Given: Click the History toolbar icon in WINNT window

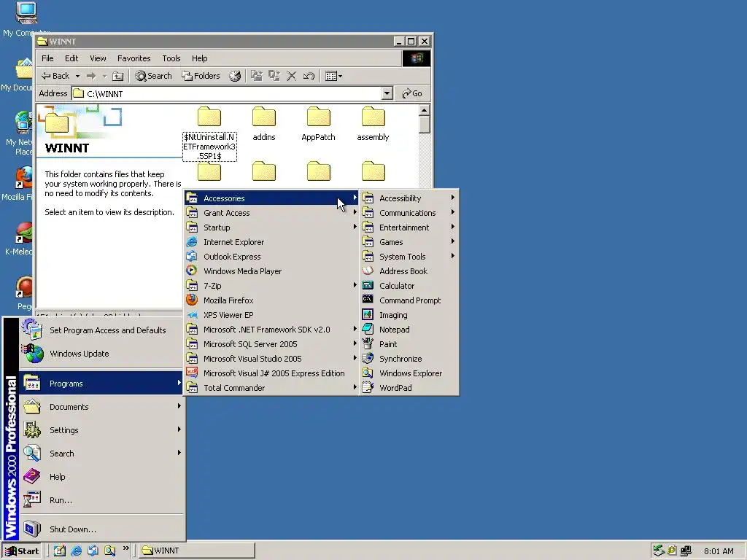Looking at the screenshot, I should coord(235,76).
